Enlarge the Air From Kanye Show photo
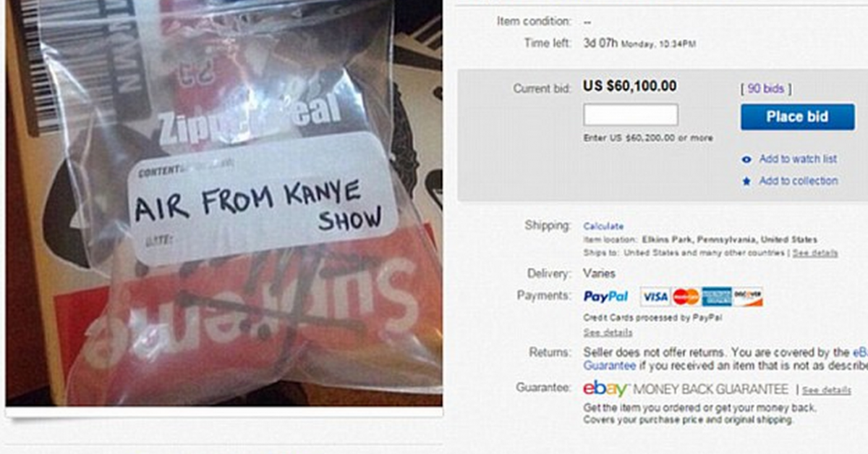 click(224, 203)
